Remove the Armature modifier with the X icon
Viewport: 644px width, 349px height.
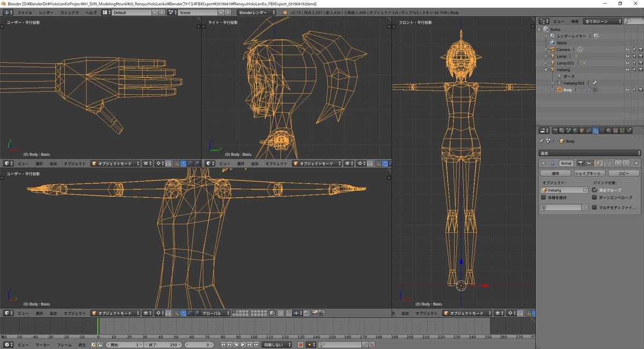pyautogui.click(x=636, y=163)
